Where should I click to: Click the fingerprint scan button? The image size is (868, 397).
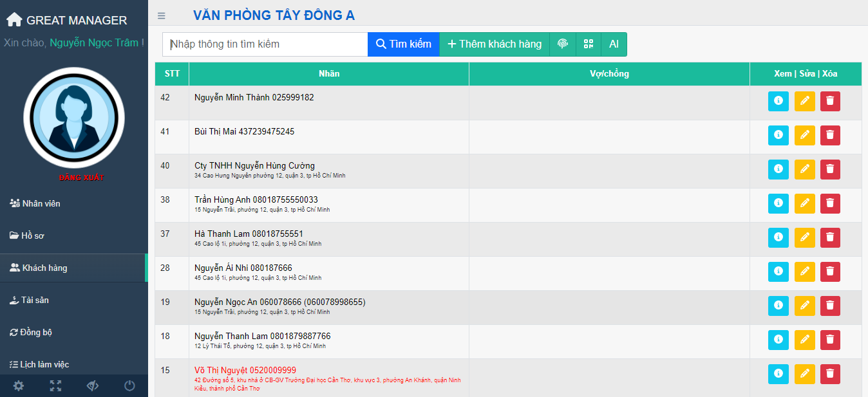coord(562,44)
